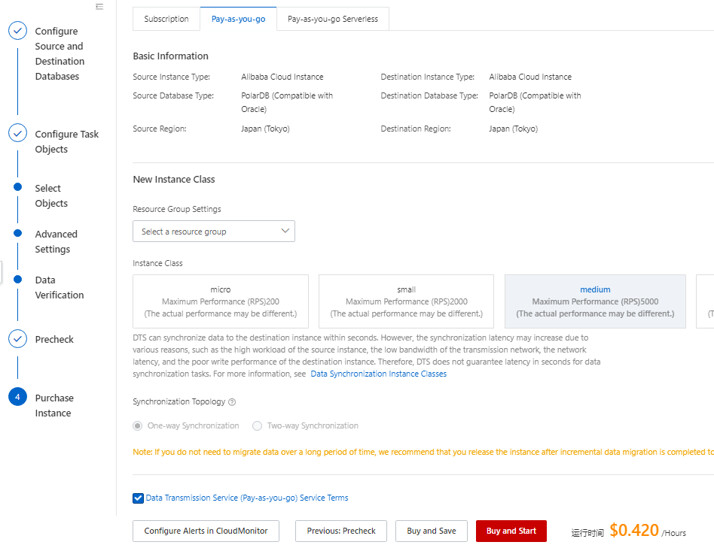
Task: Click the Data Verification step dot
Action: point(17,280)
